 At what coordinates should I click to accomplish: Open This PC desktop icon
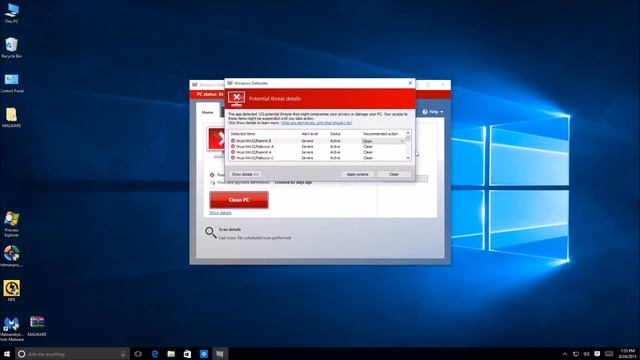pyautogui.click(x=11, y=13)
